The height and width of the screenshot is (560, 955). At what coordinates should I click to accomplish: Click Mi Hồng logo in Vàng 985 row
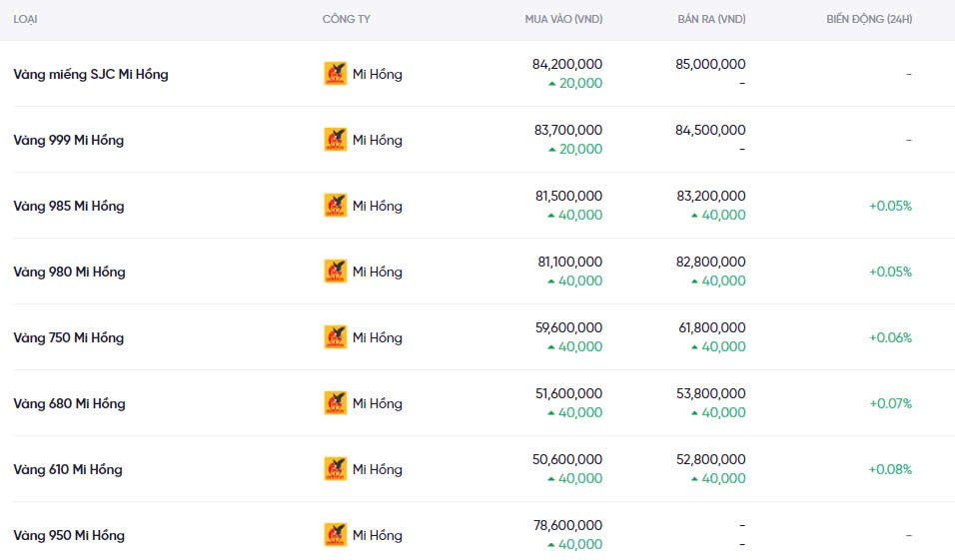(x=336, y=206)
